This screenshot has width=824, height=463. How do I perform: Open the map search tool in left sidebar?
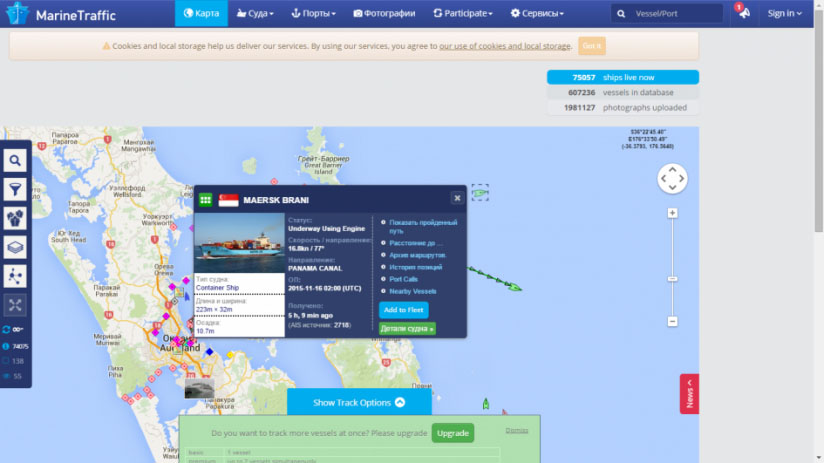point(15,160)
